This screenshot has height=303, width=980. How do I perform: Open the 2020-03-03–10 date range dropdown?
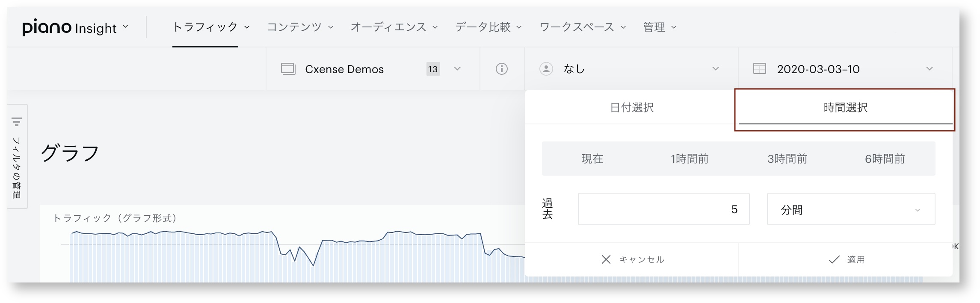point(929,69)
